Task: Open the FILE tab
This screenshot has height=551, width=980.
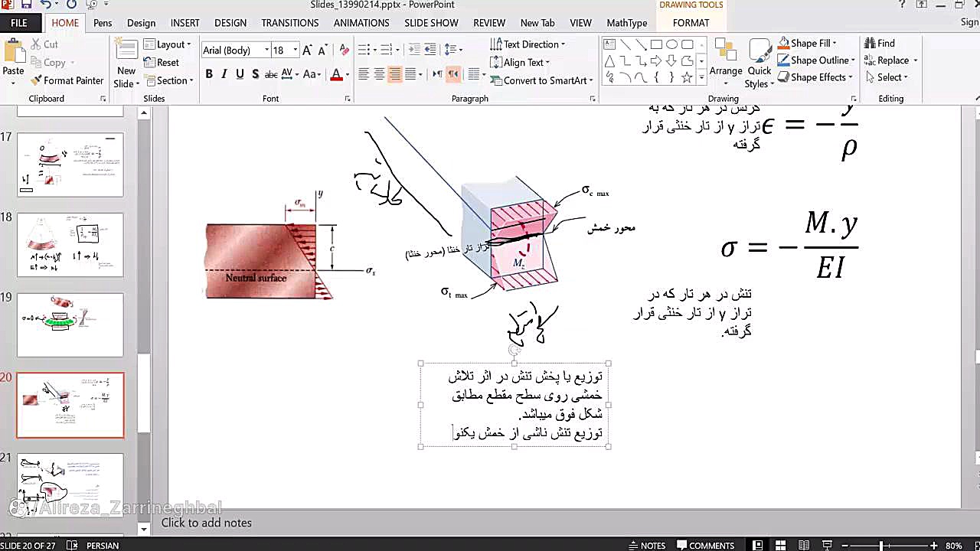Action: point(19,23)
